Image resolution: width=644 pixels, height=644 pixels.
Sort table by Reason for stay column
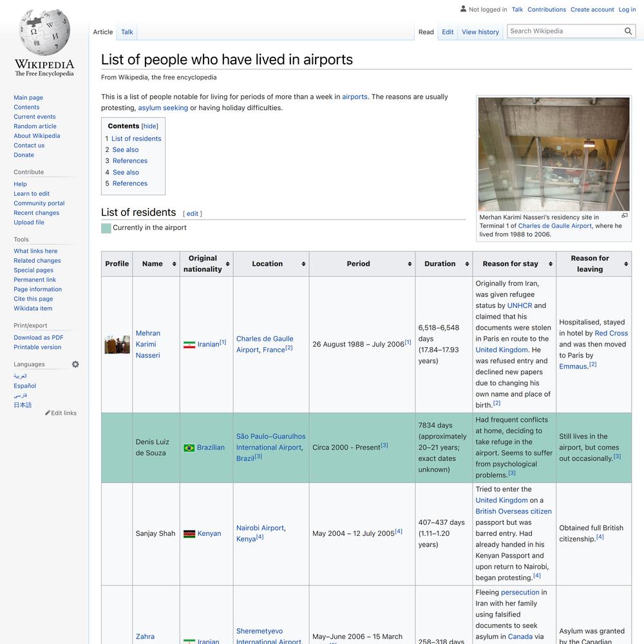coord(551,264)
